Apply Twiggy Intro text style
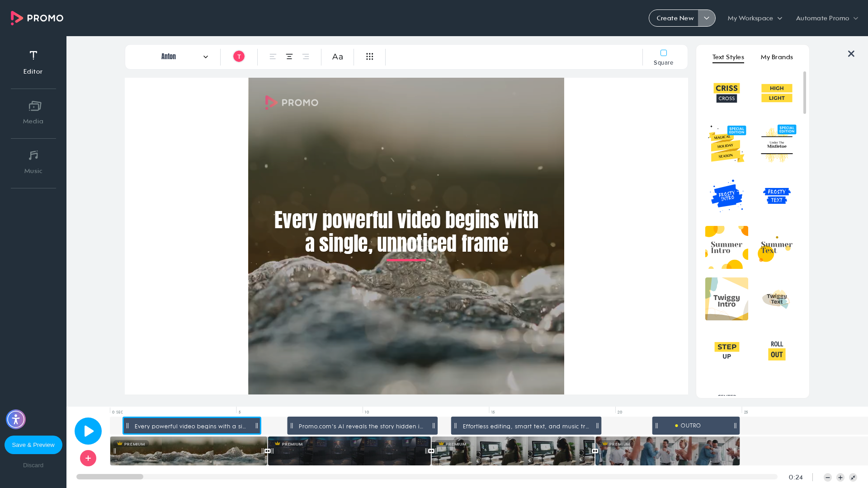This screenshot has height=488, width=868. pyautogui.click(x=726, y=299)
